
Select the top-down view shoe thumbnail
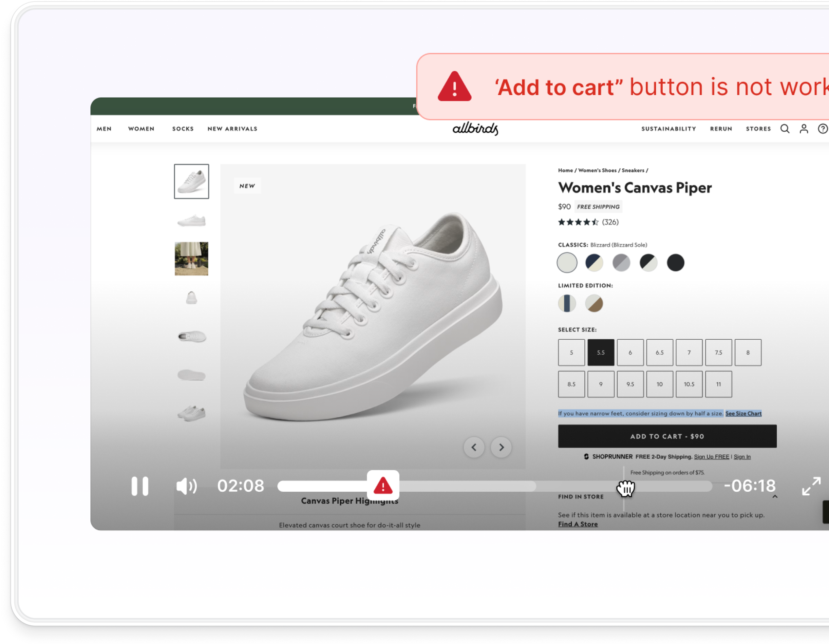(x=191, y=336)
